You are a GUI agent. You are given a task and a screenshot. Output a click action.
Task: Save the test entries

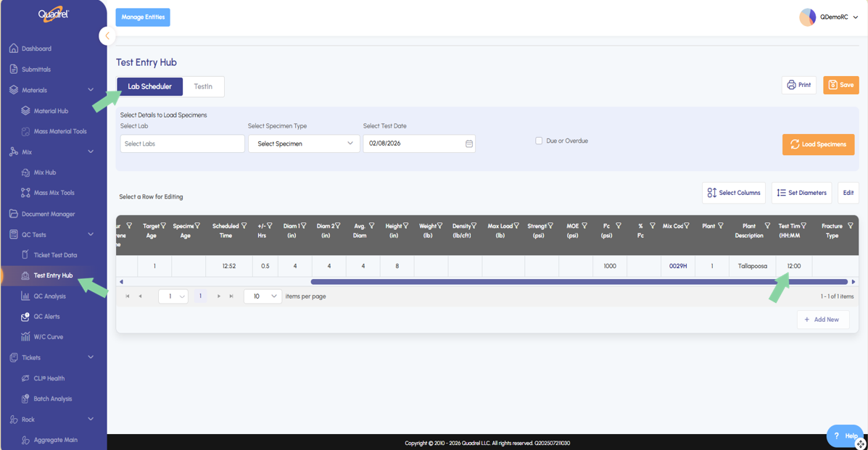click(x=841, y=85)
